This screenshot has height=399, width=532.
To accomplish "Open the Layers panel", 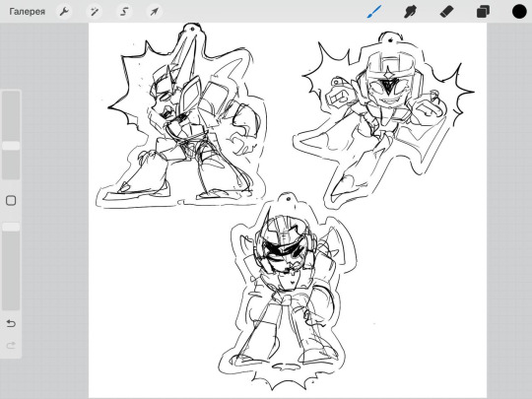I will click(x=483, y=12).
